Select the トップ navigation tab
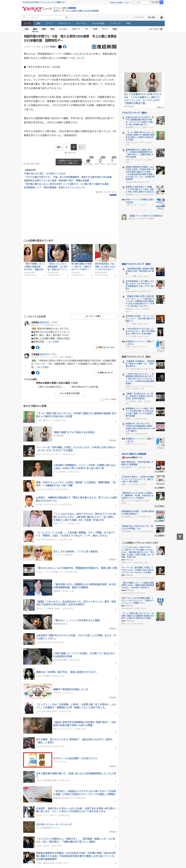 click(x=27, y=24)
